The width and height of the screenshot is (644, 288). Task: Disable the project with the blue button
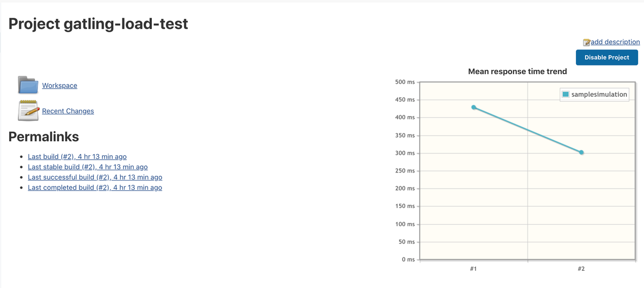[606, 57]
